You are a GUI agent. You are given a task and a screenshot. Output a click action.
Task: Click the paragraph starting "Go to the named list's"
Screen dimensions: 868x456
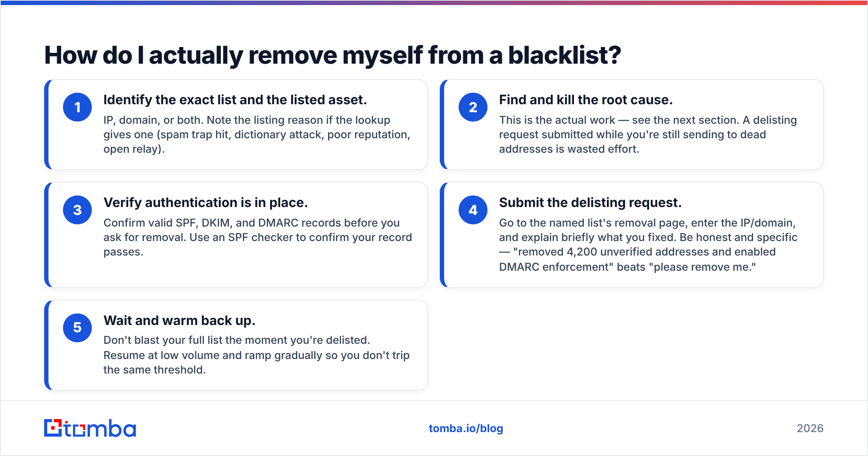648,245
